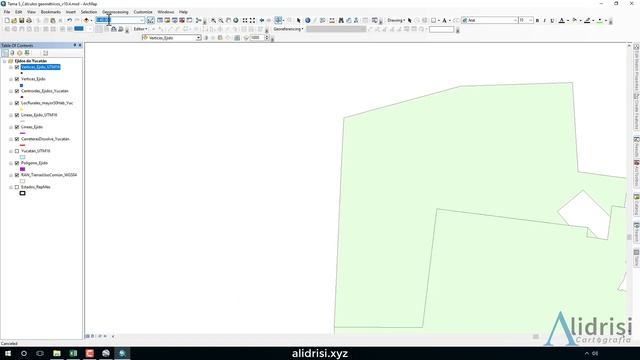Collapse the Vertices_Ejido_UTM16 layer expander
The image size is (640, 360).
11,67
